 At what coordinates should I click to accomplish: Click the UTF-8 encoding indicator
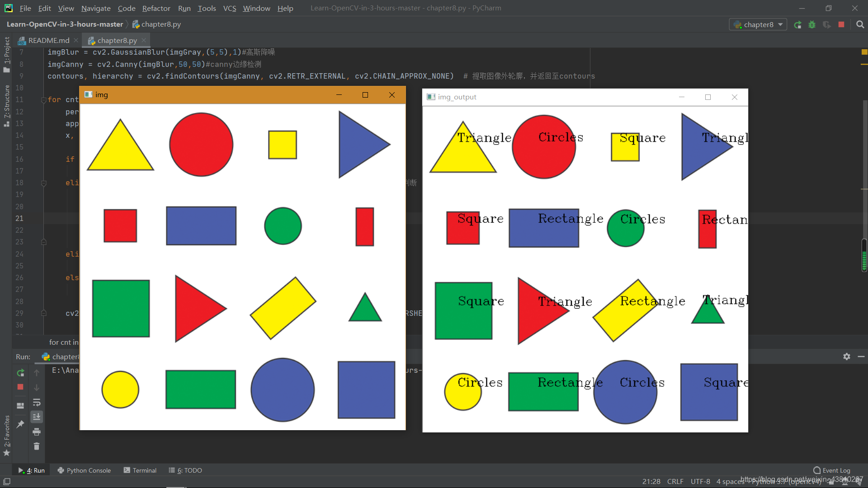click(x=700, y=482)
